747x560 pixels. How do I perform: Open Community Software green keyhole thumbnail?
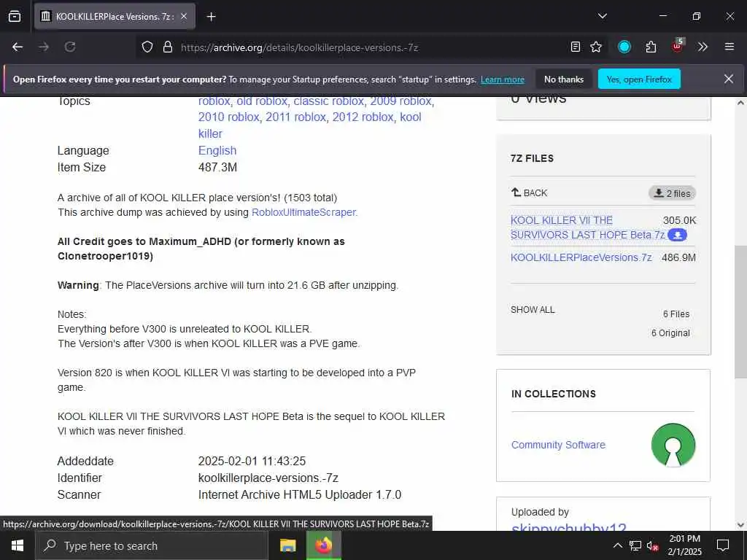click(673, 446)
